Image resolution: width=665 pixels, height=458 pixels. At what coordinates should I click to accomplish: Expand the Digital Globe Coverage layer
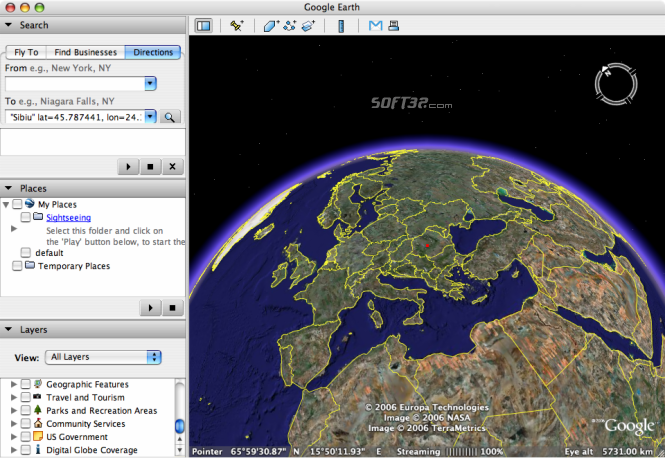tap(14, 450)
